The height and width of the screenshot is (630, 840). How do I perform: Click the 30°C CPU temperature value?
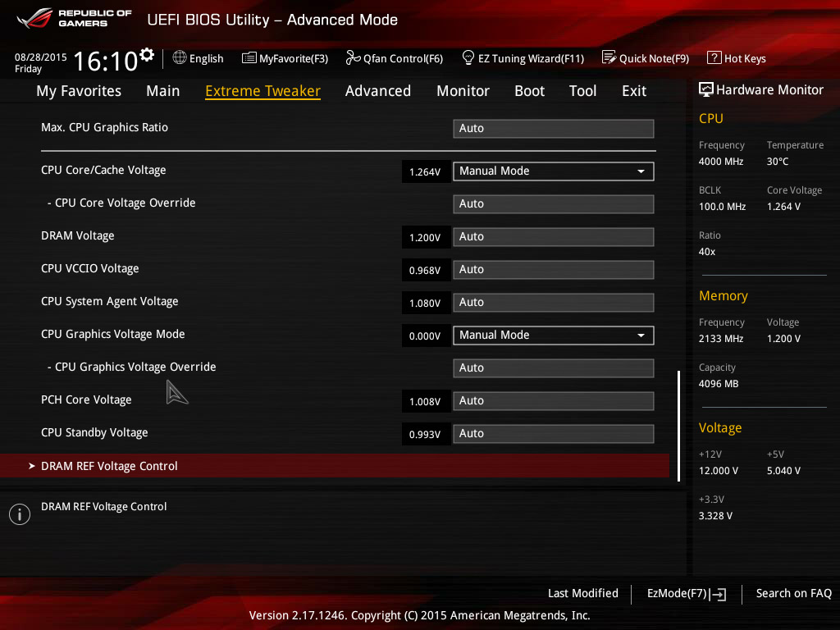pos(778,162)
